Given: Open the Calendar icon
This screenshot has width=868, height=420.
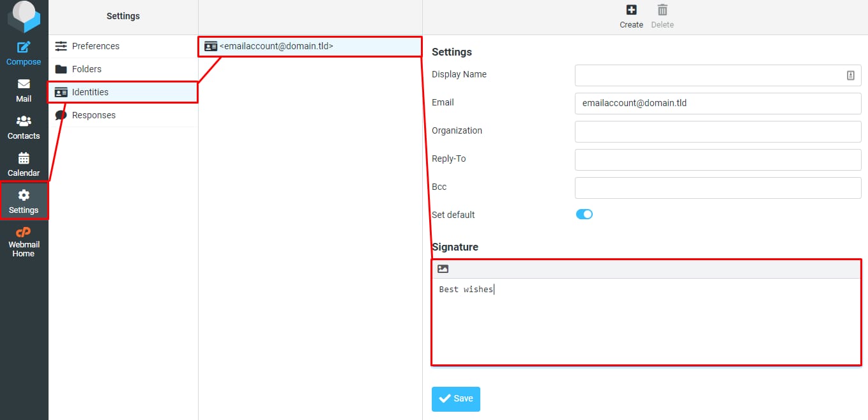Looking at the screenshot, I should [x=24, y=162].
